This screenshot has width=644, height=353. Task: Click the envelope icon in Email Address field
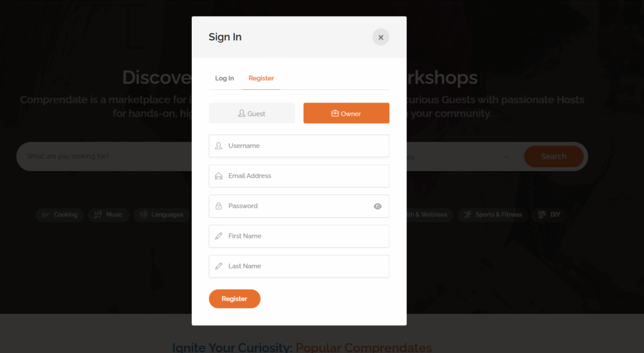218,176
